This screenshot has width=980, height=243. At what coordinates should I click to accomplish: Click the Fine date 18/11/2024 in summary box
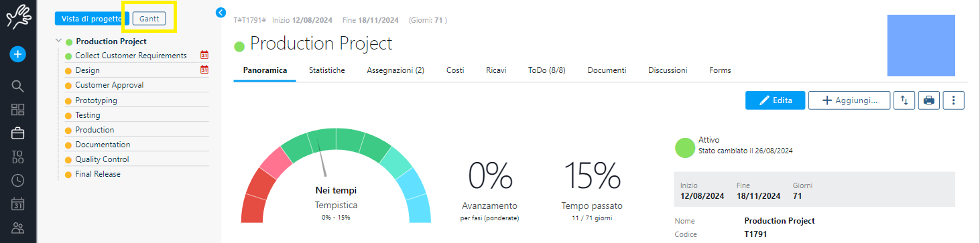(x=757, y=196)
